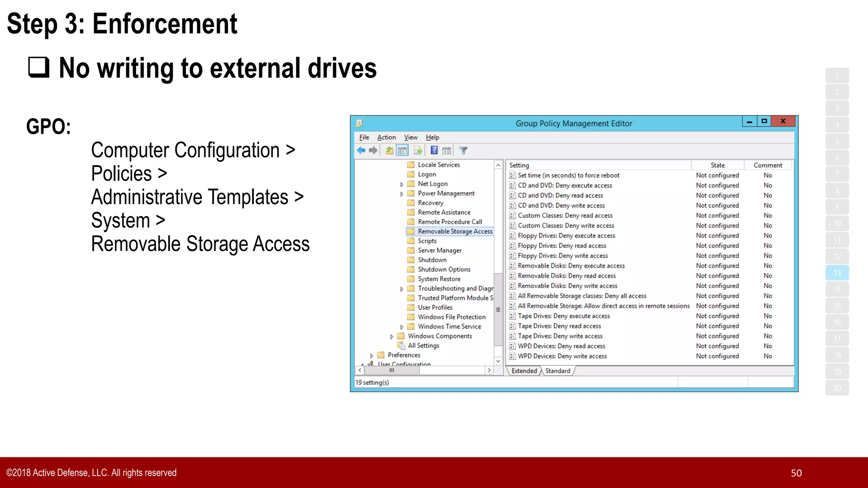Select CD and DVD: Deny read access setting

[560, 196]
